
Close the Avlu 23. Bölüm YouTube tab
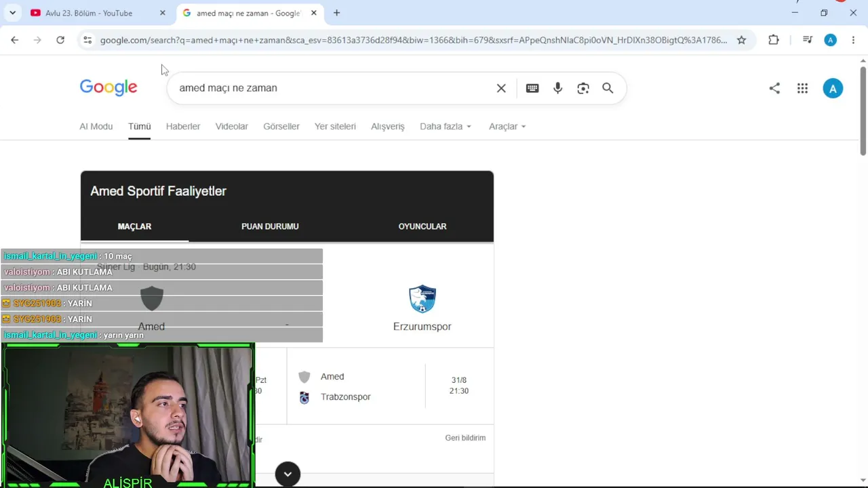(162, 13)
